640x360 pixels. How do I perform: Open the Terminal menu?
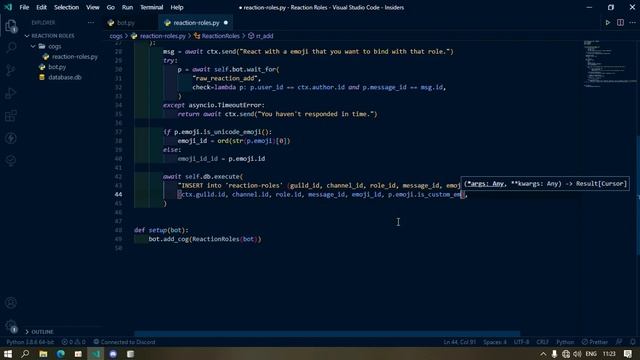coord(151,7)
